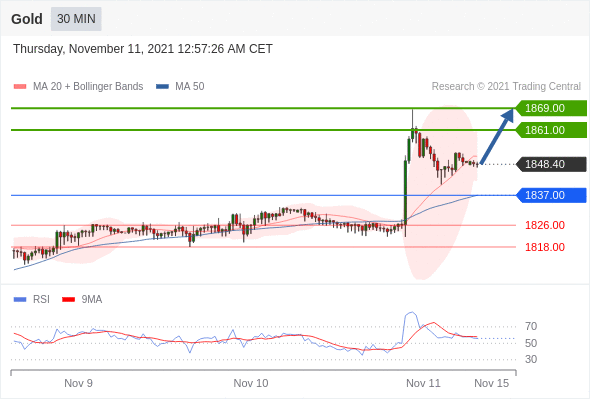The width and height of the screenshot is (590, 400).
Task: Click the 1826.00 support level label
Action: (x=545, y=225)
